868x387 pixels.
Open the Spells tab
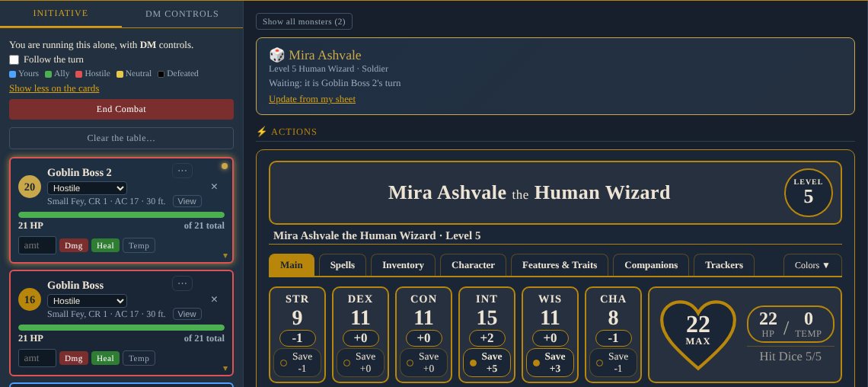coord(342,264)
